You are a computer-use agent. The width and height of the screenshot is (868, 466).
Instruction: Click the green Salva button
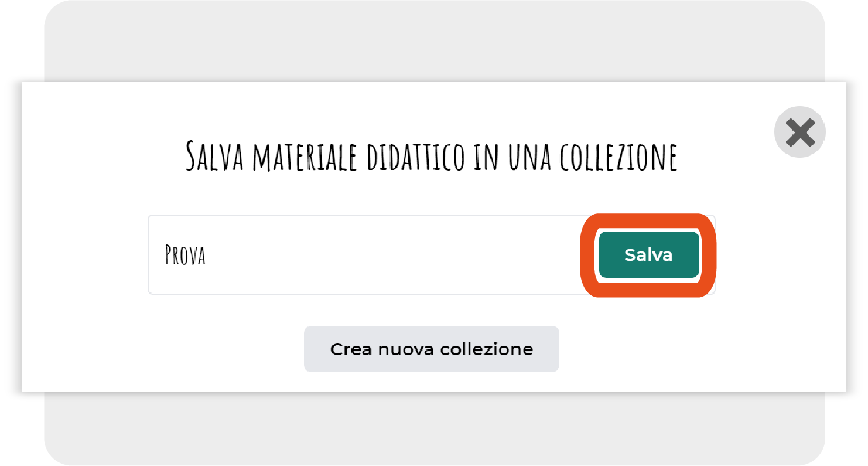(x=648, y=255)
